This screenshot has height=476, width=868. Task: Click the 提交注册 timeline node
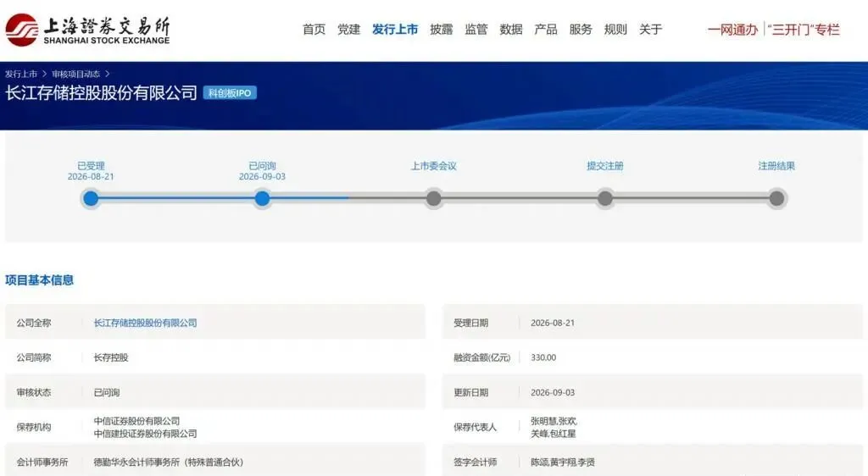605,198
